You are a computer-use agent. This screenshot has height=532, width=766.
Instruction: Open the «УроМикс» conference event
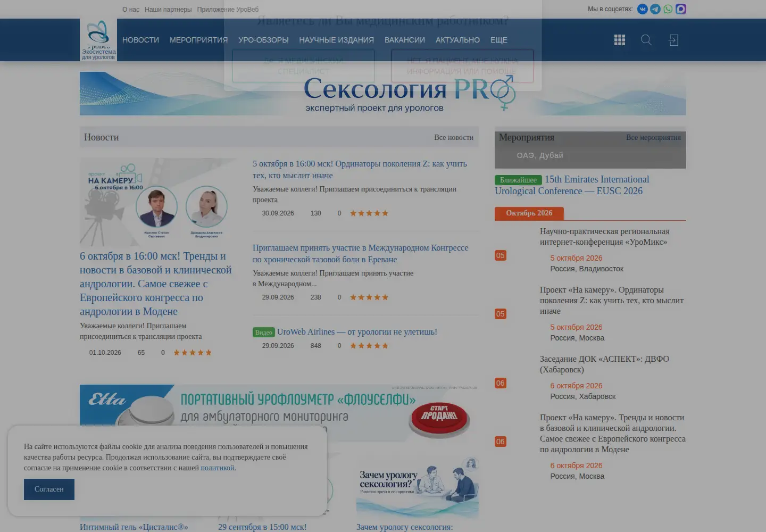click(x=605, y=237)
